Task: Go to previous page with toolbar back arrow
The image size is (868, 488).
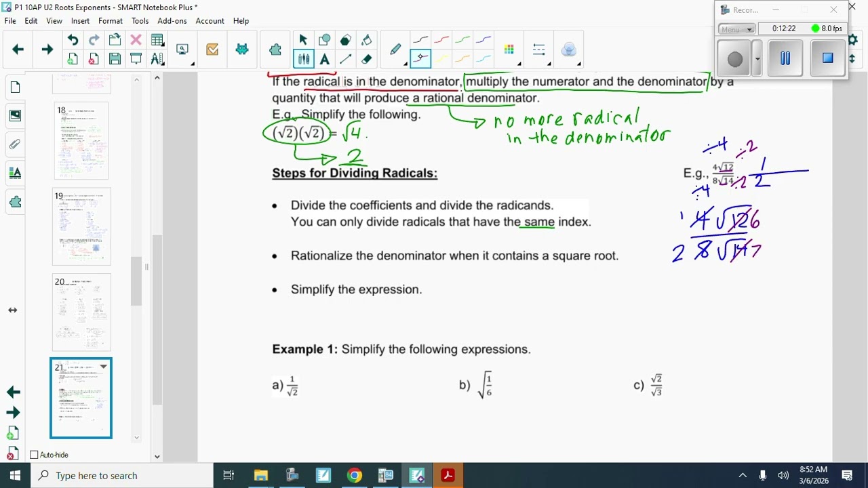Action: (18, 49)
